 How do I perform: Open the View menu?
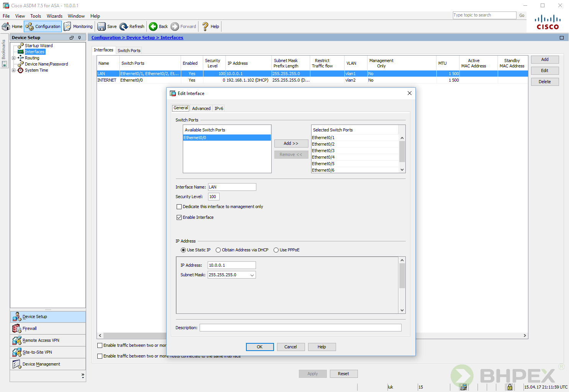pyautogui.click(x=20, y=16)
